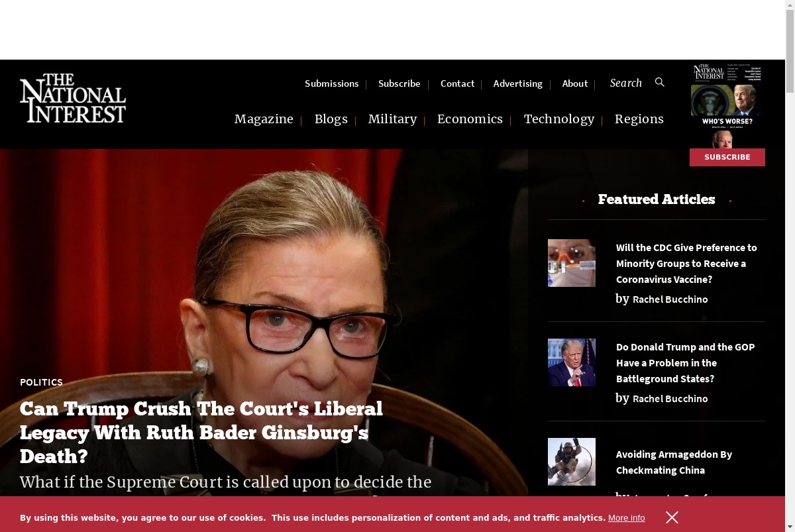795x532 pixels.
Task: Visit the Advertising page link
Action: (518, 83)
